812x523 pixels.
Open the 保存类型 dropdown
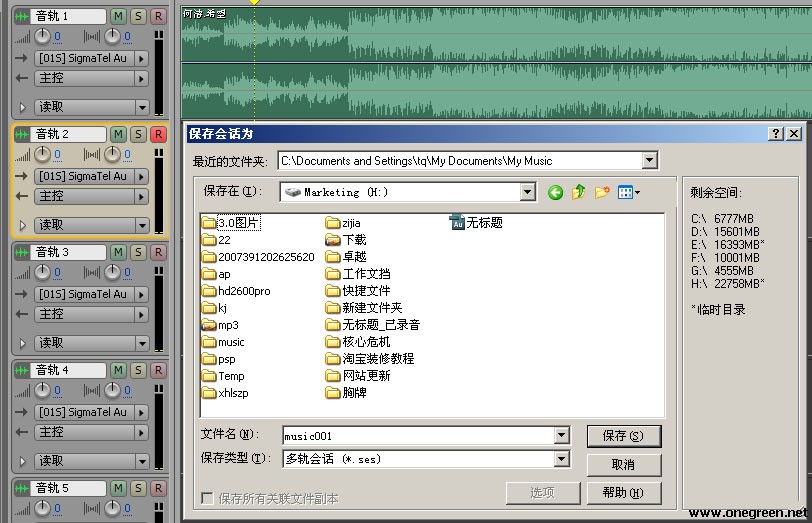[x=561, y=459]
